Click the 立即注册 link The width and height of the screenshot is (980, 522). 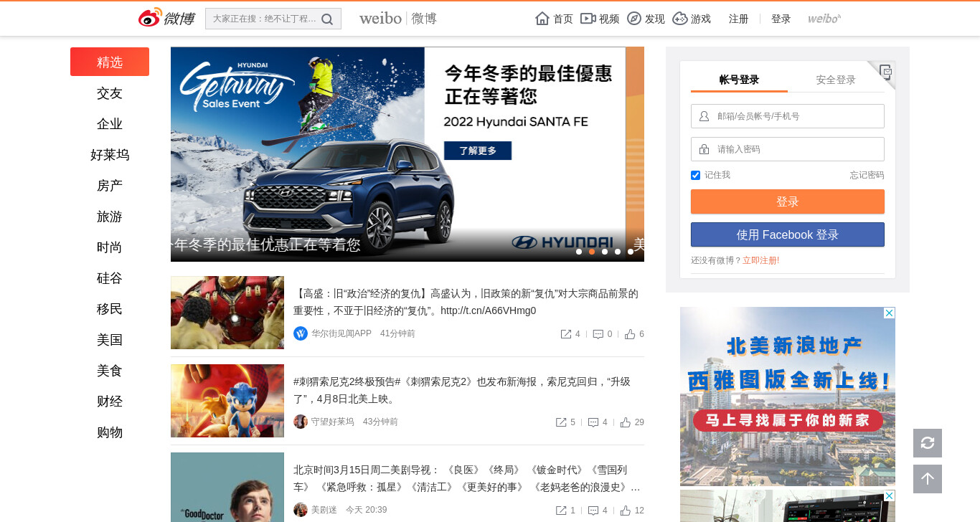pos(761,260)
